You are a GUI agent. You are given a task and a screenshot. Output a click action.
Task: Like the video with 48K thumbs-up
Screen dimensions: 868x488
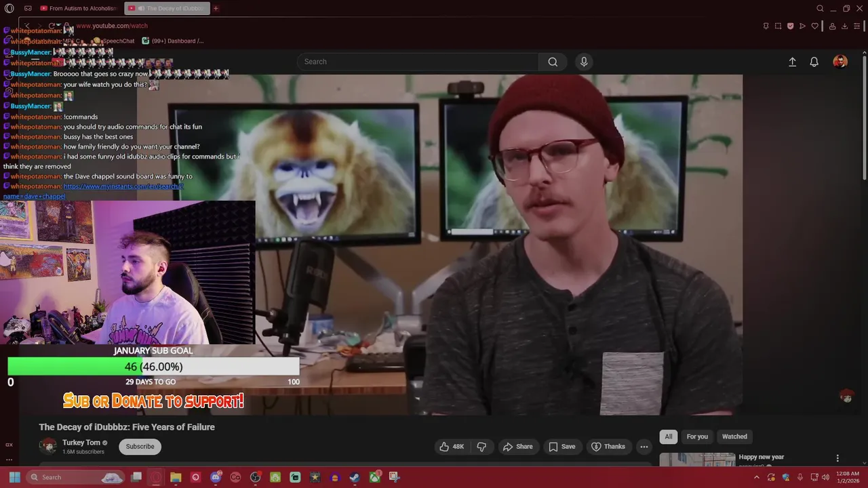[x=452, y=447]
